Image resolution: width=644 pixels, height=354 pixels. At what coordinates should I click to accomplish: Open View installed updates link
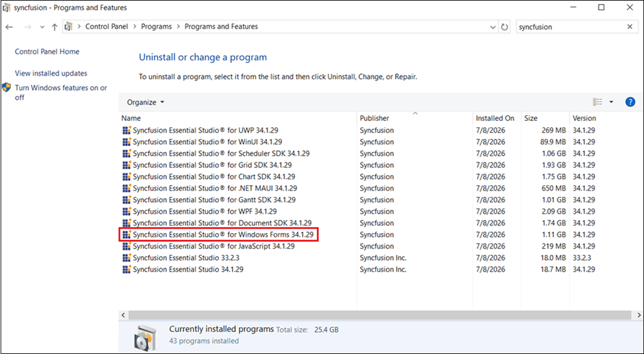pos(51,73)
